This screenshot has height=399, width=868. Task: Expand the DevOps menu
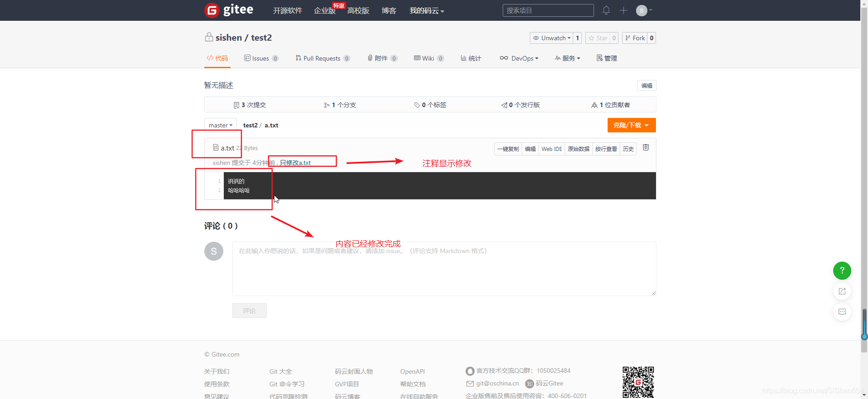[519, 58]
